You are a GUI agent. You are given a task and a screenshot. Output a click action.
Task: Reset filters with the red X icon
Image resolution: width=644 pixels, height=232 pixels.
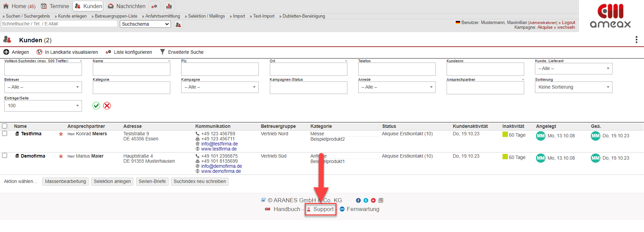coord(107,106)
